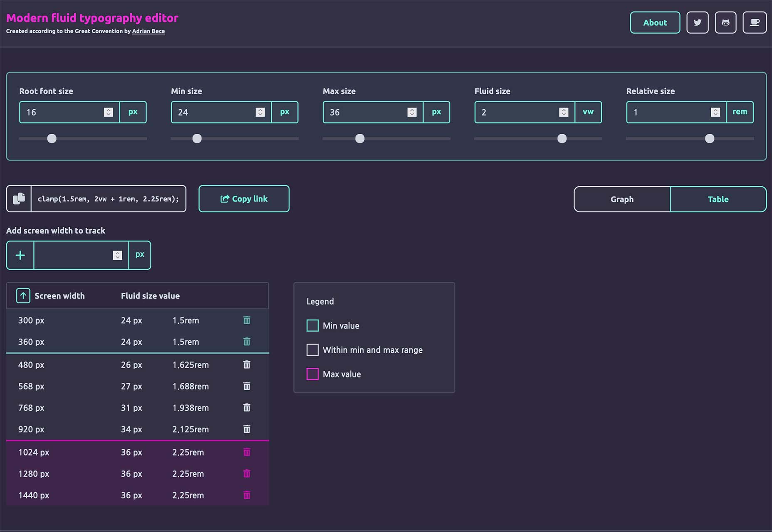Focus the Root font size input showing 16
This screenshot has height=532, width=772.
69,112
